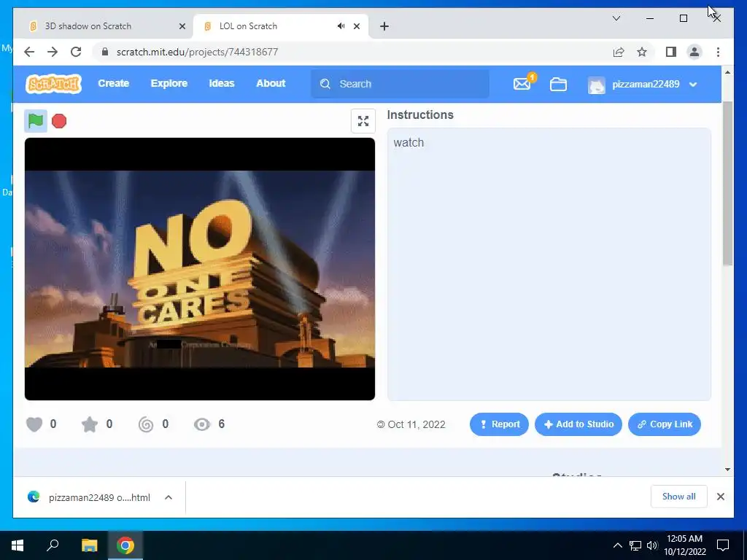747x560 pixels.
Task: View site information via the padlock icon
Action: 105,52
